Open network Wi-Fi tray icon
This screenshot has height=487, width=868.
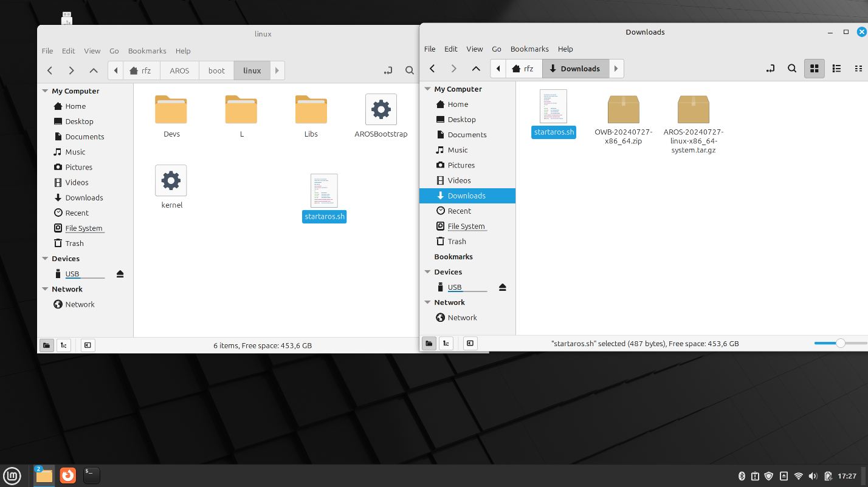pyautogui.click(x=799, y=476)
